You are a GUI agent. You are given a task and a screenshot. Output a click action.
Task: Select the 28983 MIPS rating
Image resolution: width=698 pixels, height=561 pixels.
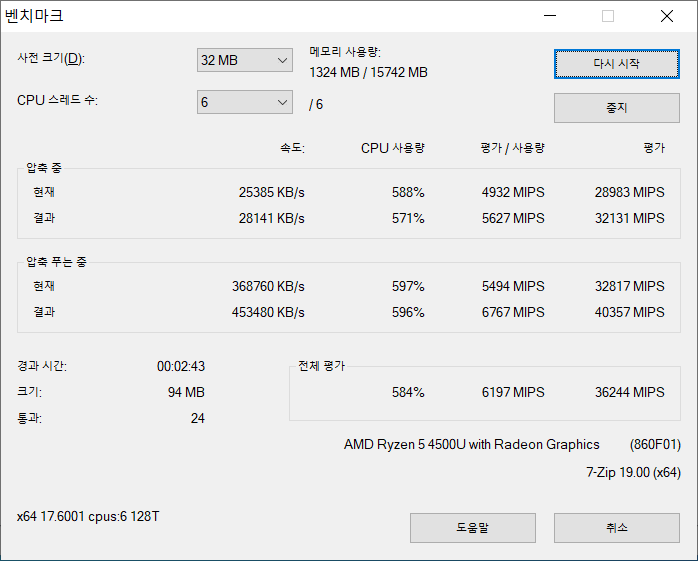tap(629, 192)
